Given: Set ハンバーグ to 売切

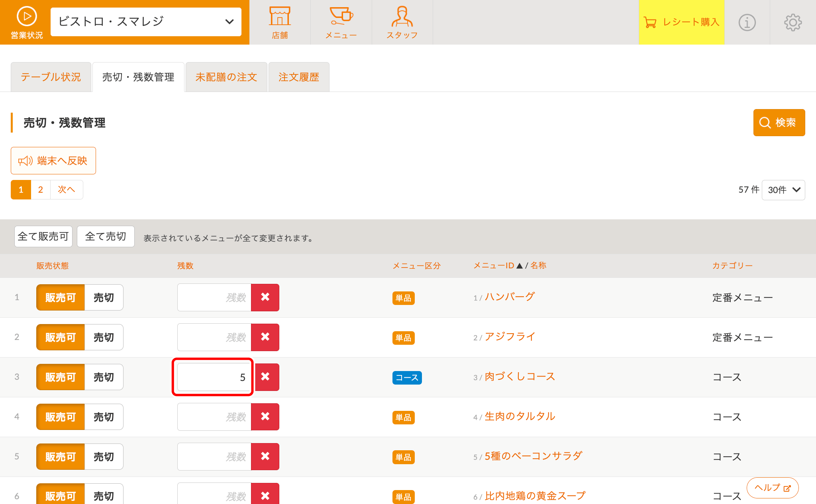Looking at the screenshot, I should pos(104,297).
